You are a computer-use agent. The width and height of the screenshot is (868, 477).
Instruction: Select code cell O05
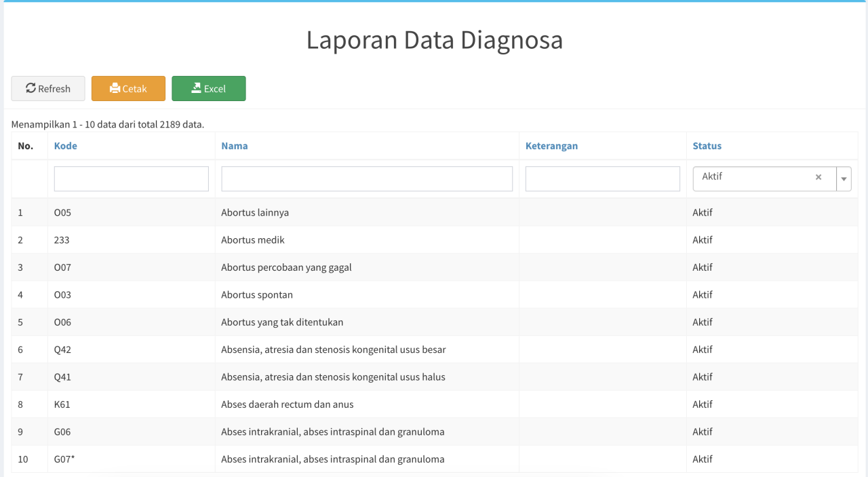coord(62,212)
